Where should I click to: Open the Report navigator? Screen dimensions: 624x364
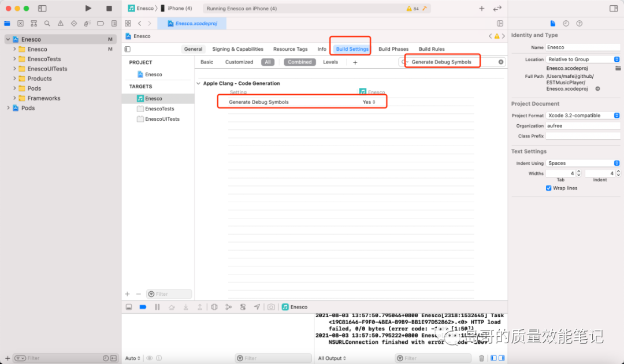(x=114, y=24)
